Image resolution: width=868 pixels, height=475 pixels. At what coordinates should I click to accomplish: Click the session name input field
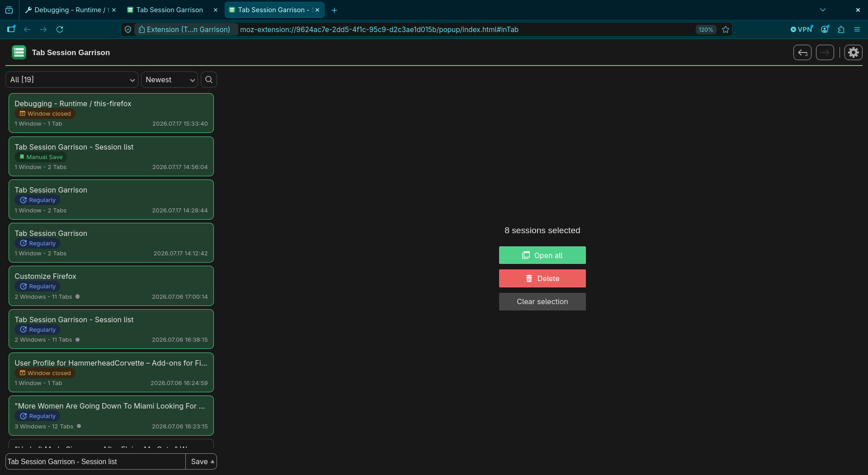(95, 461)
